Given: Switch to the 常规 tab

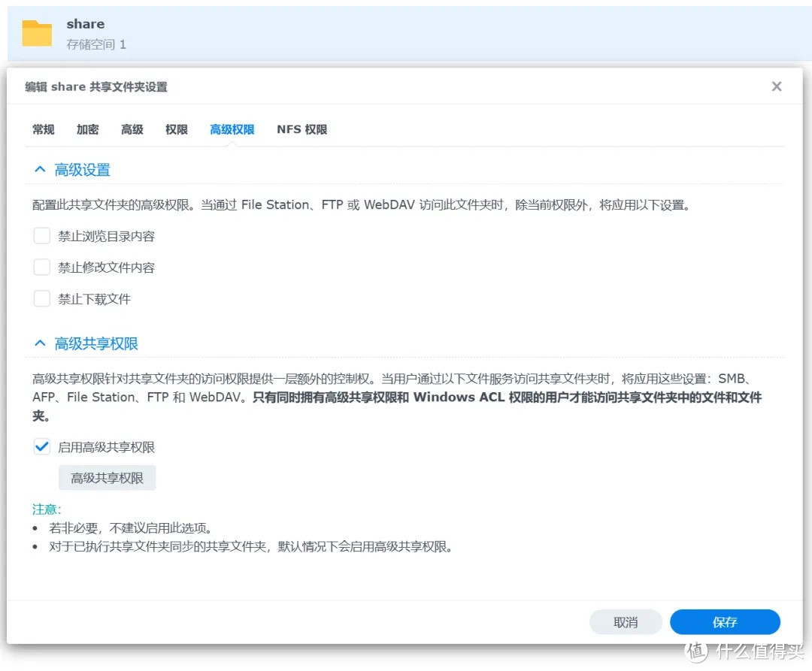Looking at the screenshot, I should click(43, 129).
